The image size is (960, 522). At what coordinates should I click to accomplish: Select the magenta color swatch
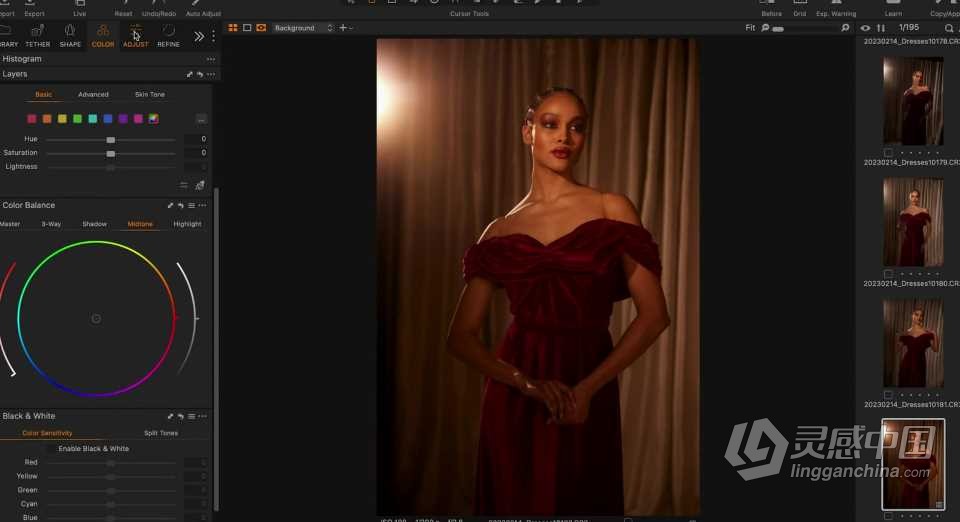click(x=138, y=119)
